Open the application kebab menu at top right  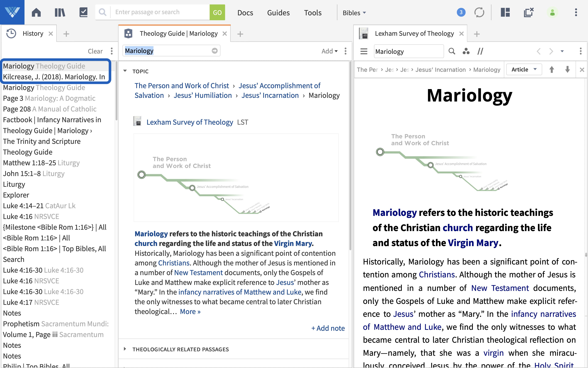coord(576,12)
